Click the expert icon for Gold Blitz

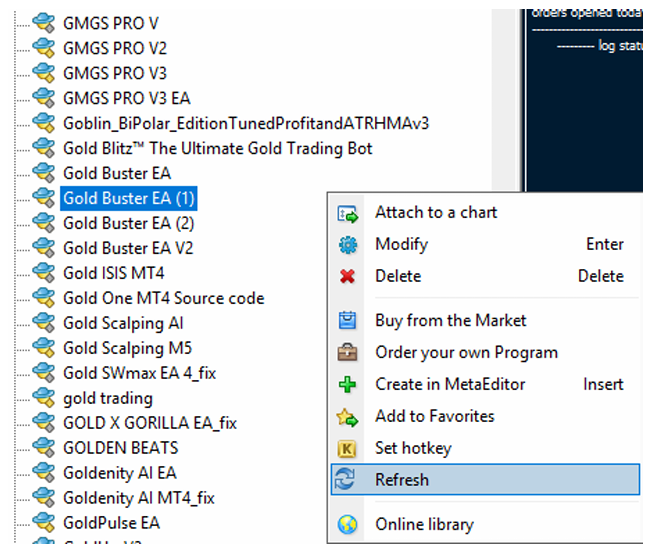44,148
